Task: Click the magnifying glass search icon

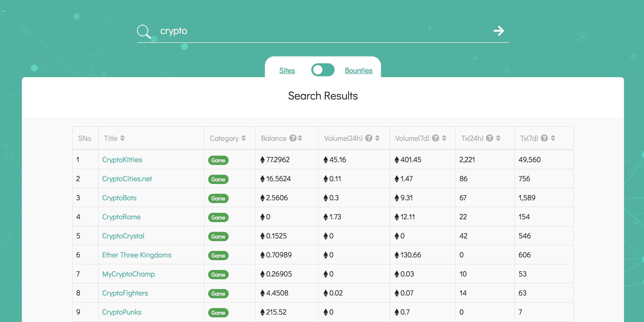Action: click(144, 32)
